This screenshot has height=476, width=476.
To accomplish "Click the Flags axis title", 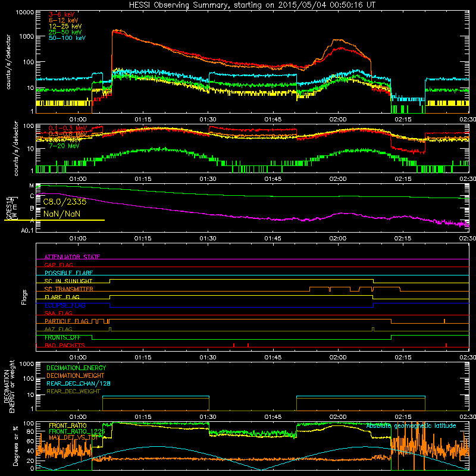I will tap(24, 297).
